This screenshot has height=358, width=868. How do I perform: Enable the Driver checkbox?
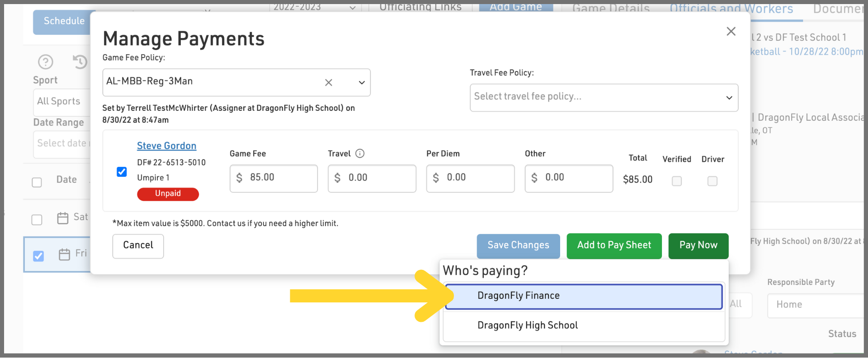(712, 181)
